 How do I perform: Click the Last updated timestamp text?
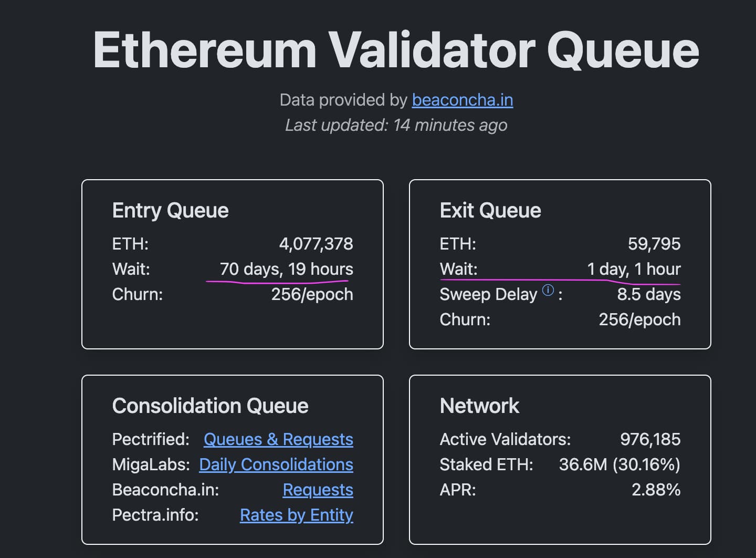pyautogui.click(x=396, y=125)
